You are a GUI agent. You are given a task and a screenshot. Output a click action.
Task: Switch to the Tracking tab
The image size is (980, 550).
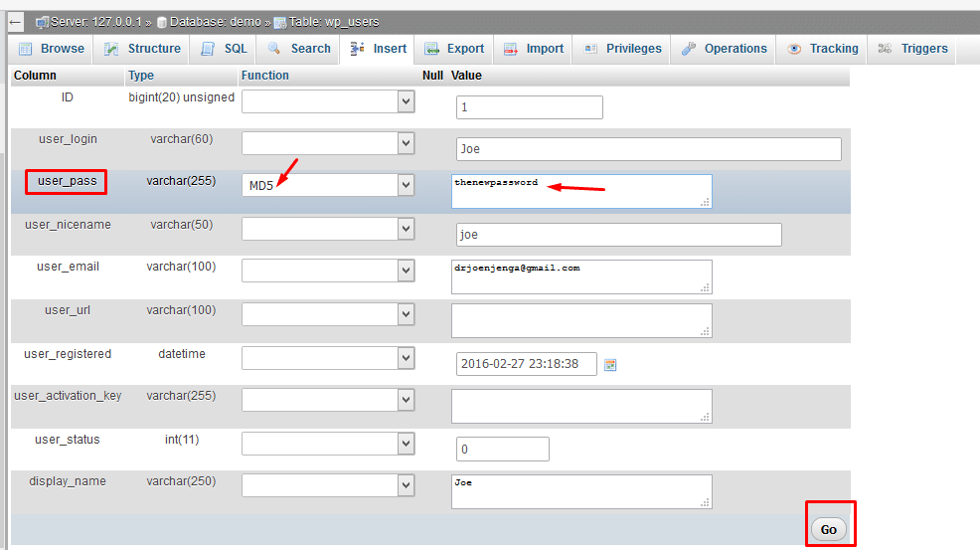pos(822,49)
